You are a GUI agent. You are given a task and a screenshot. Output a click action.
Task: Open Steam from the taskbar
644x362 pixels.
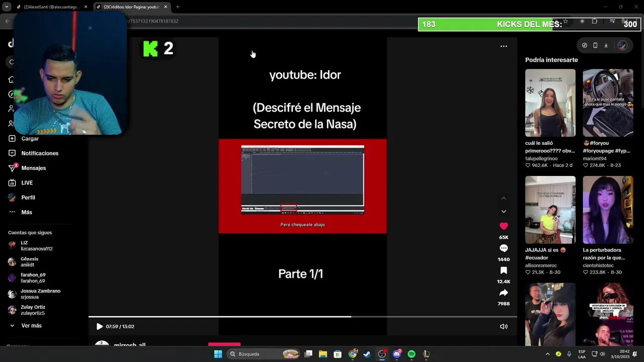pyautogui.click(x=367, y=354)
